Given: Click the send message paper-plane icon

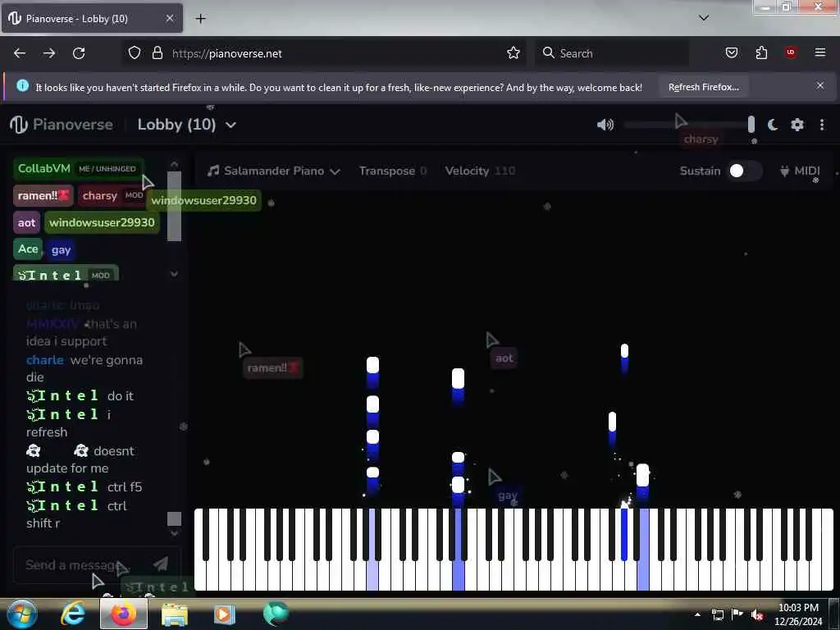Looking at the screenshot, I should (161, 564).
